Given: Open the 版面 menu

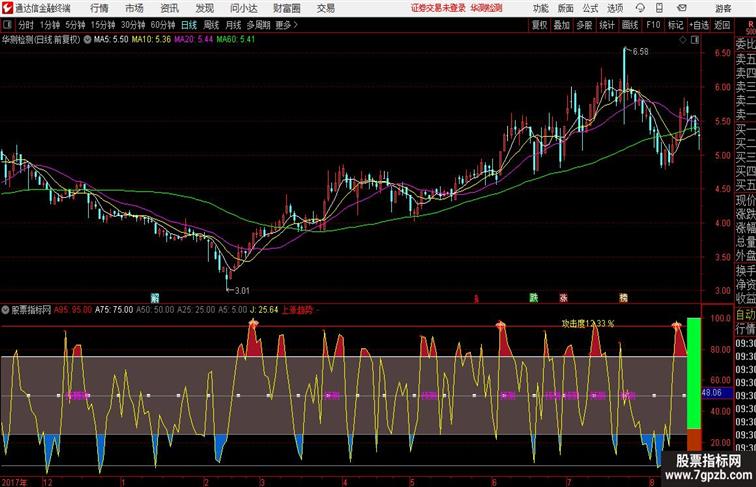Looking at the screenshot, I should (x=566, y=8).
